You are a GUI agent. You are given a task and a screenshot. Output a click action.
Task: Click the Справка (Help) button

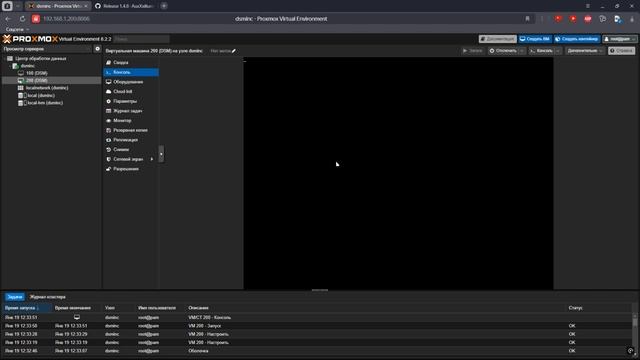pyautogui.click(x=621, y=51)
